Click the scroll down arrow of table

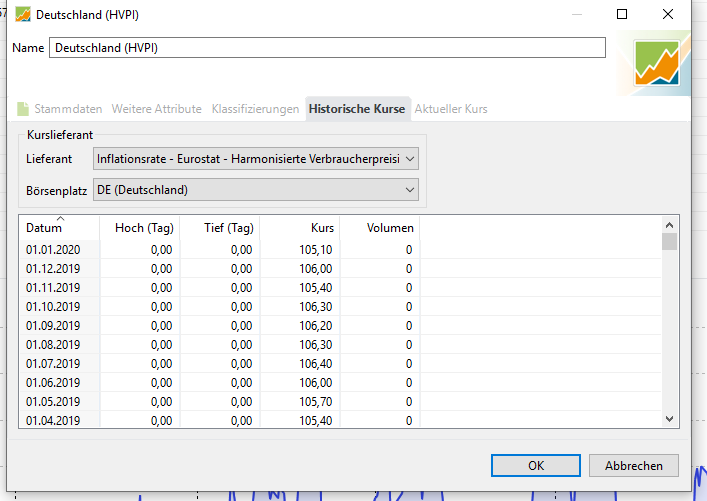tap(669, 419)
